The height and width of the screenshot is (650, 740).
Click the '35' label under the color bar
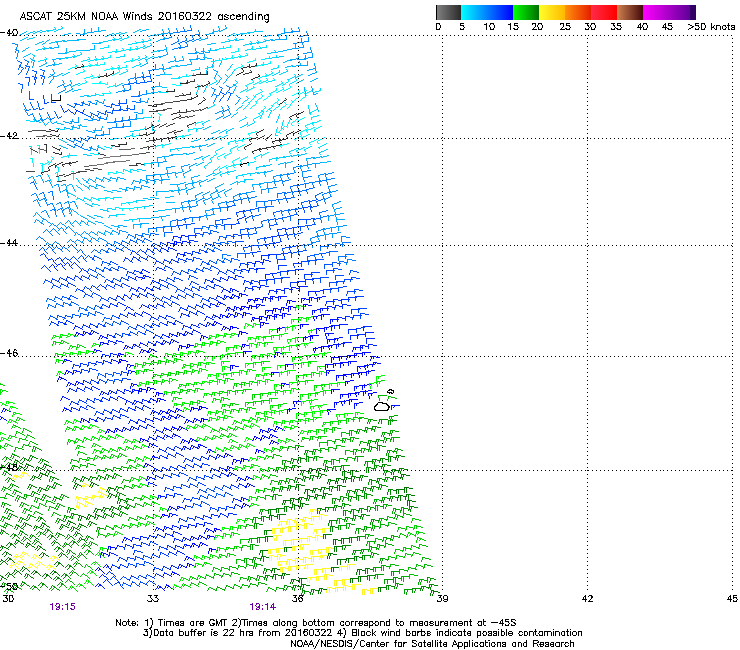tap(616, 27)
